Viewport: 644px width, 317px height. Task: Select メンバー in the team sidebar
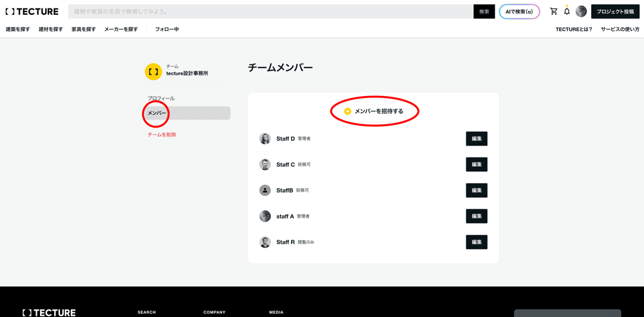(x=157, y=113)
